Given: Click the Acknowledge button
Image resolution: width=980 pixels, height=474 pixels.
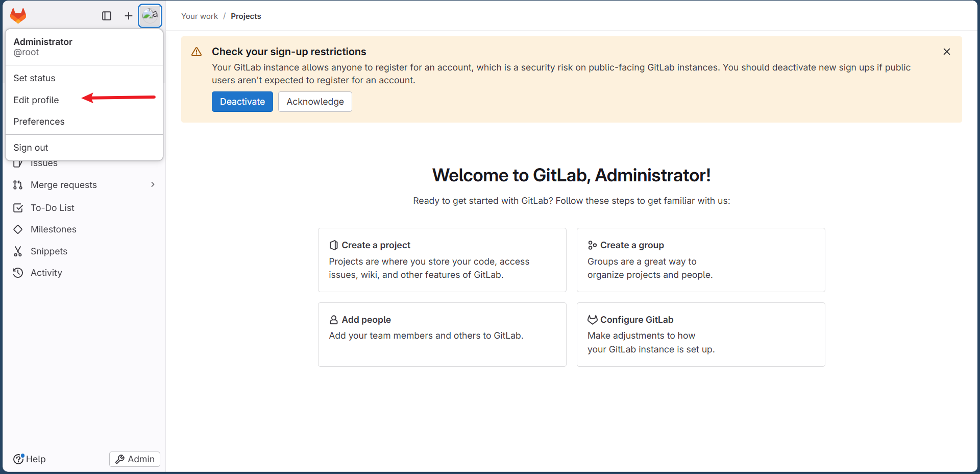Looking at the screenshot, I should click(315, 102).
